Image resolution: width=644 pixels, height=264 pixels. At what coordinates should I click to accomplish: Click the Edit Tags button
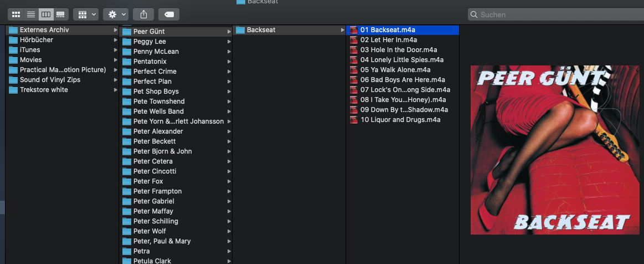[x=169, y=14]
